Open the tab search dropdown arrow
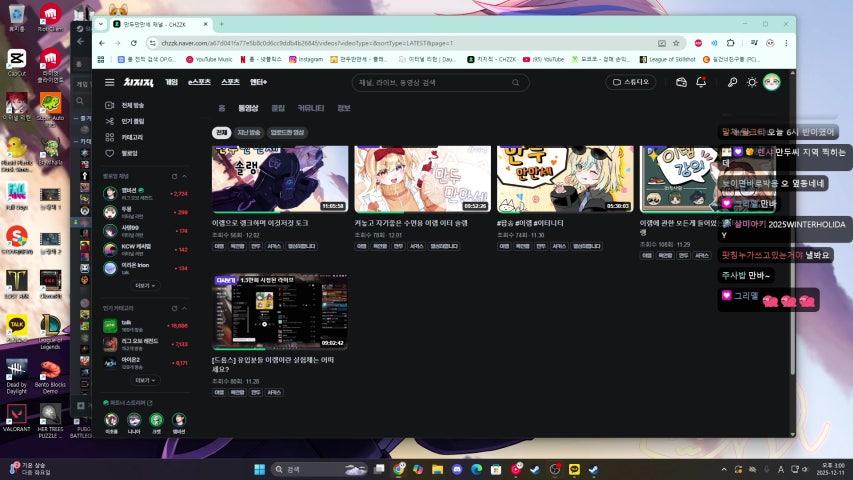The width and height of the screenshot is (853, 480). [x=101, y=24]
